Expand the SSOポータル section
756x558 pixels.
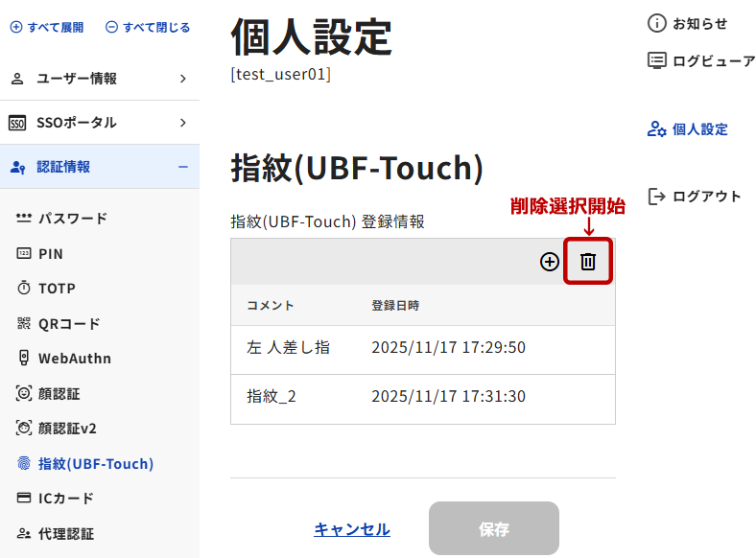point(99,123)
